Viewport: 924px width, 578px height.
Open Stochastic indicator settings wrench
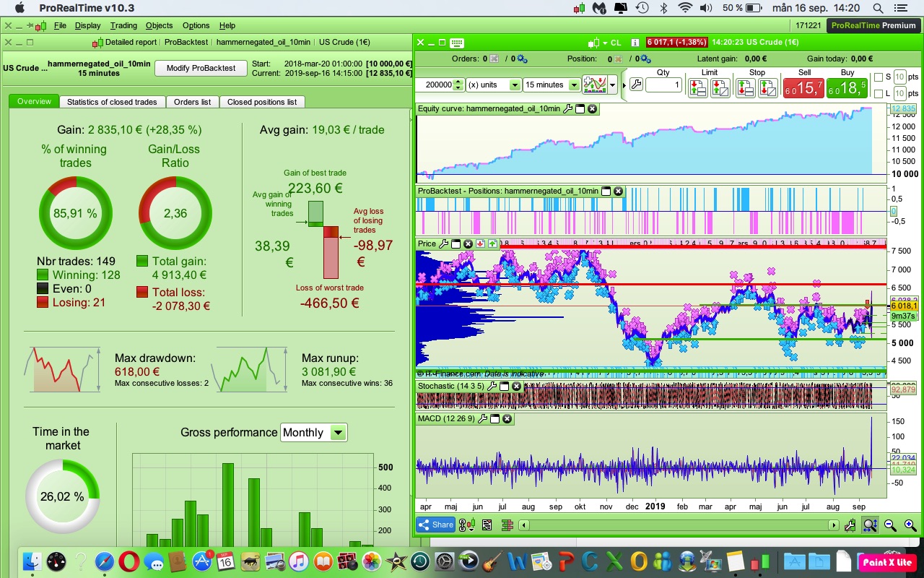(x=492, y=387)
